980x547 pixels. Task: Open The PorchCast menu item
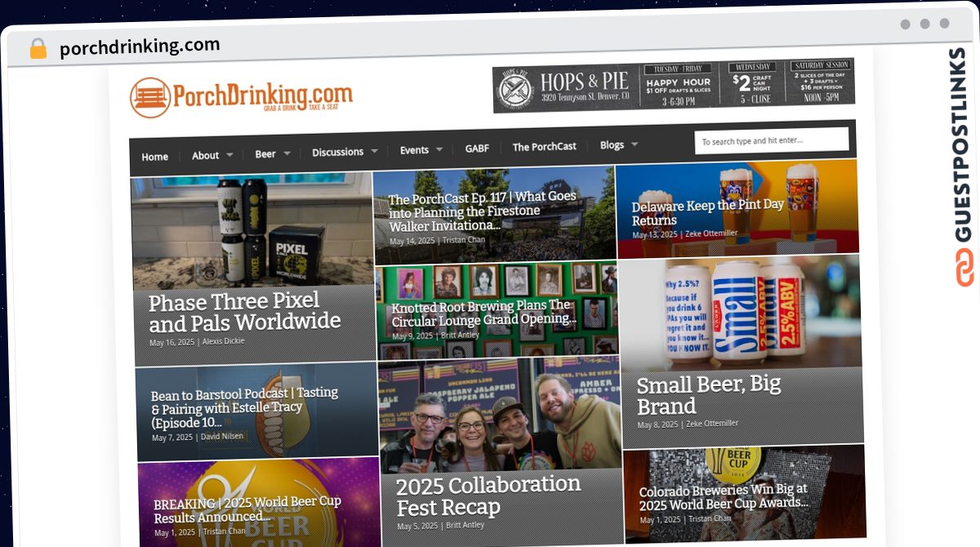click(544, 147)
